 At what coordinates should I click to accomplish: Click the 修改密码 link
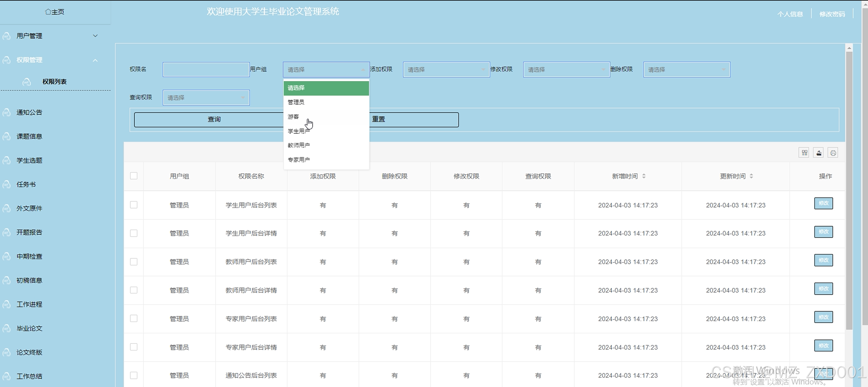[x=832, y=14]
